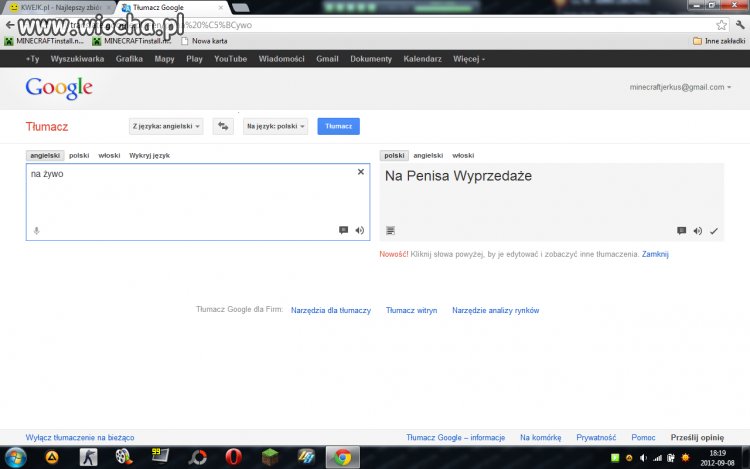
Task: Launch Opera from taskbar
Action: point(233,458)
